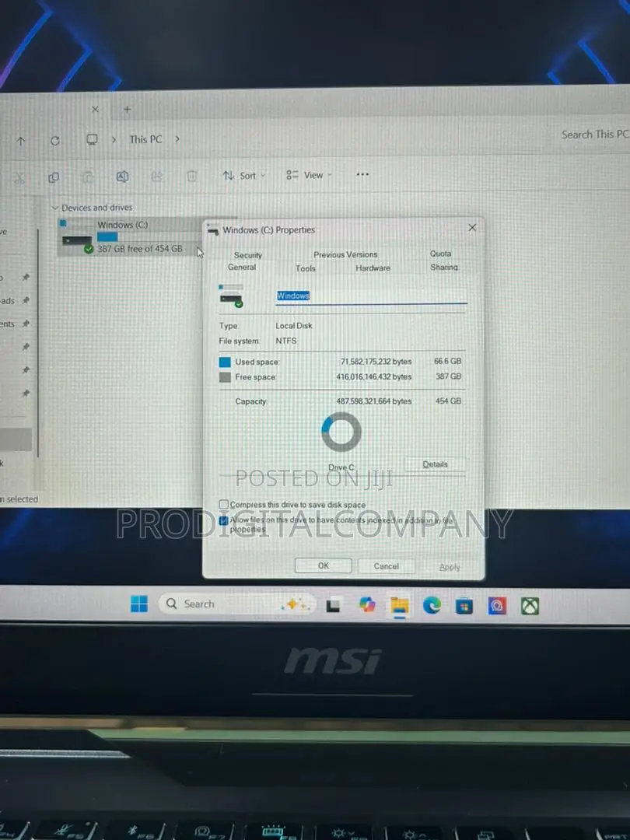The width and height of the screenshot is (630, 840).
Task: Click the Search This PC box
Action: coord(593,135)
